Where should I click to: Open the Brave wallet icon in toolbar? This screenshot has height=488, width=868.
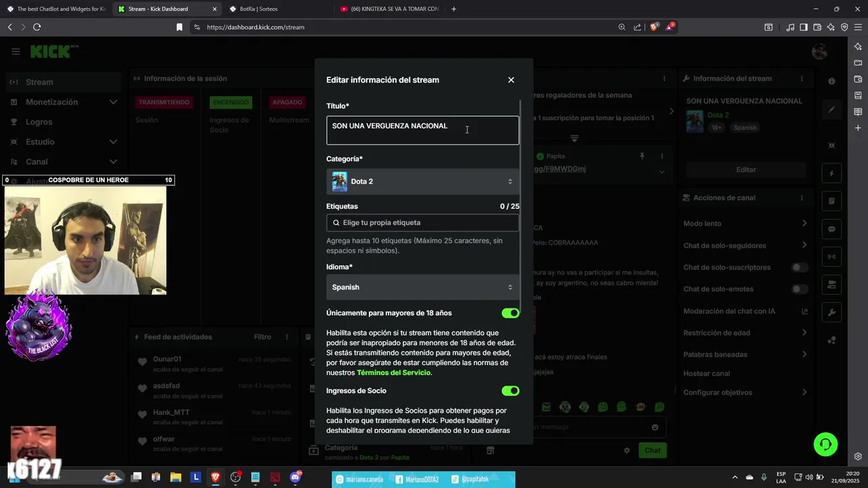coord(817,27)
